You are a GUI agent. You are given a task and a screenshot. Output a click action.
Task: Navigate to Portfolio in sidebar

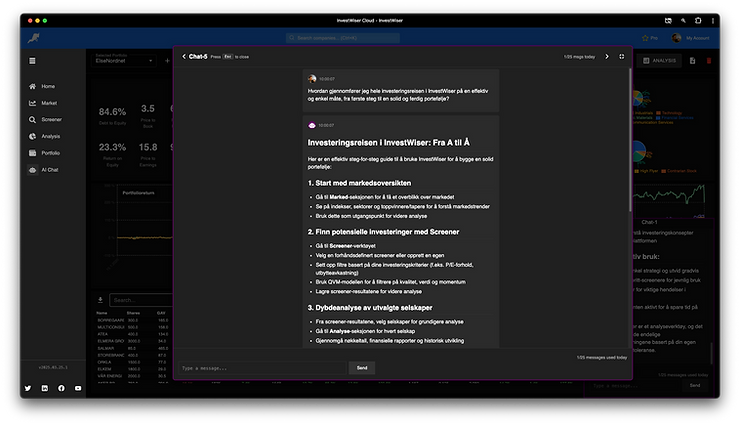tap(50, 153)
